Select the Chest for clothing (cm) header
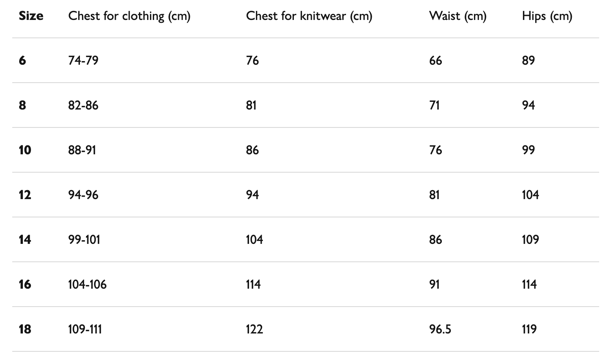The height and width of the screenshot is (364, 613). tap(129, 16)
